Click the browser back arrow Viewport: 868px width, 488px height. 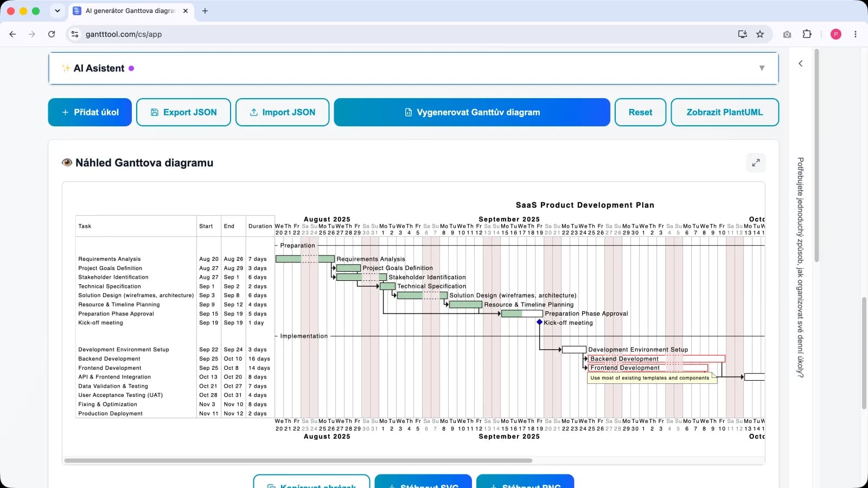tap(12, 34)
